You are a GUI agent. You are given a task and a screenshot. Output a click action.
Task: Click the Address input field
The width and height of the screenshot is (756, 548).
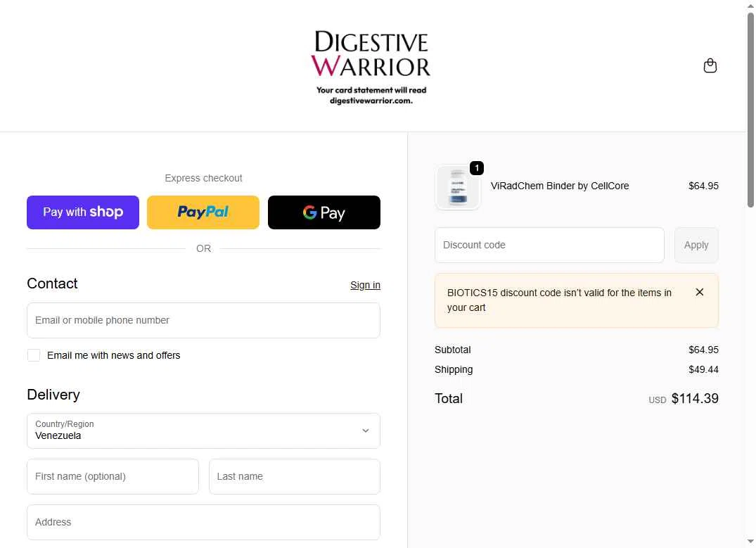point(203,523)
